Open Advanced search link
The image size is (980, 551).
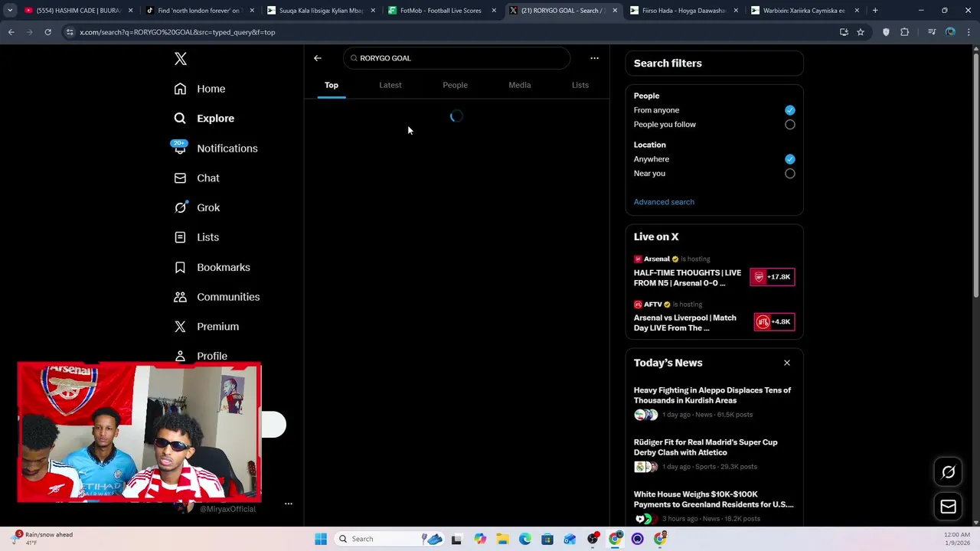click(664, 202)
